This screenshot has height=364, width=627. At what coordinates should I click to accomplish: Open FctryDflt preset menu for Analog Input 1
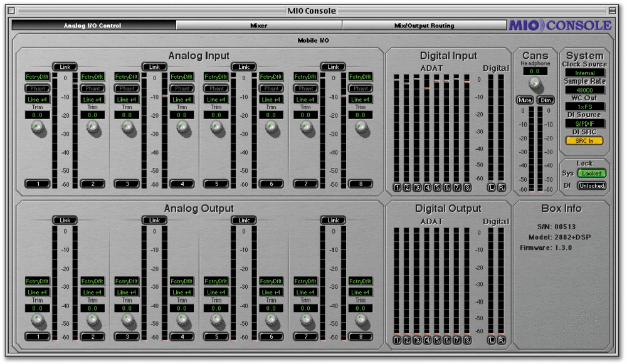[x=38, y=76]
